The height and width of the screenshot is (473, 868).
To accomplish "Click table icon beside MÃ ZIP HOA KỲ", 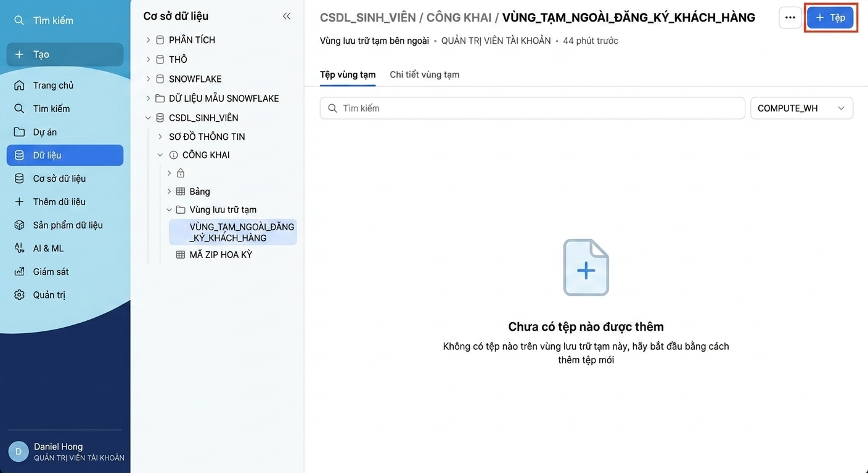I will click(x=181, y=254).
